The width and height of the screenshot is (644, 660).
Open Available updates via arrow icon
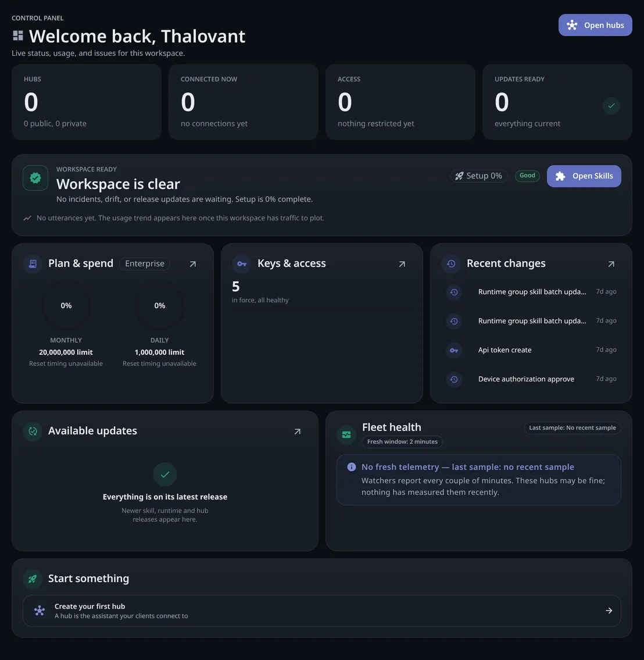pos(298,431)
